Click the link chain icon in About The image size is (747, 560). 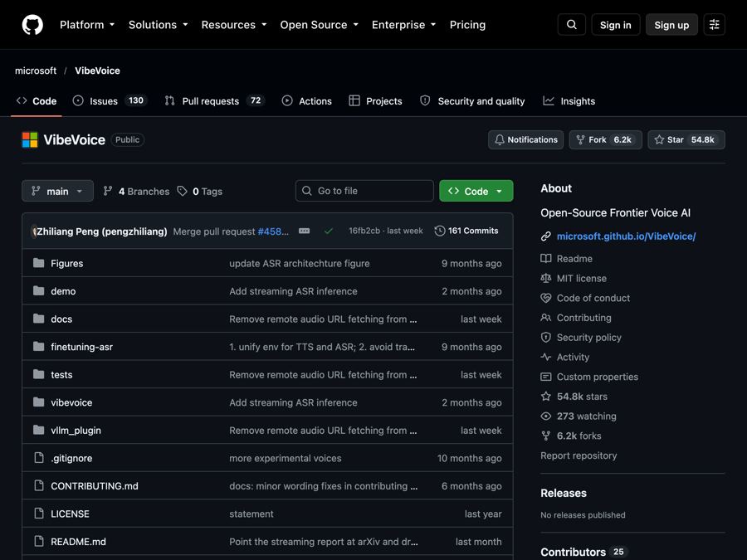[x=546, y=236]
